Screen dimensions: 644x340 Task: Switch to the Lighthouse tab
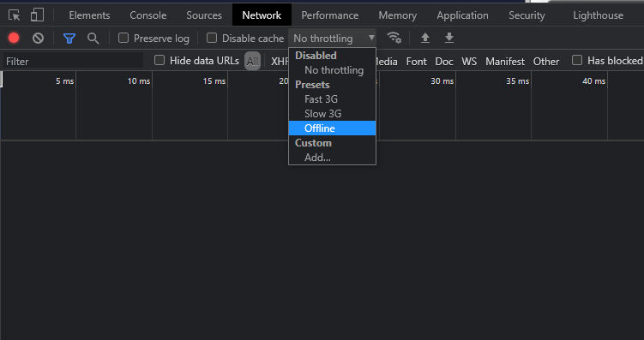coord(598,15)
